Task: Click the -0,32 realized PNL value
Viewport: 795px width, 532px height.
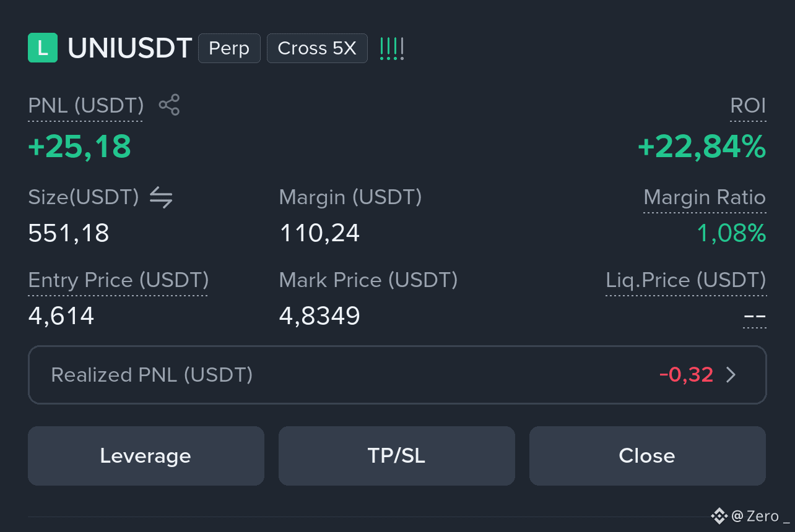Action: point(686,375)
